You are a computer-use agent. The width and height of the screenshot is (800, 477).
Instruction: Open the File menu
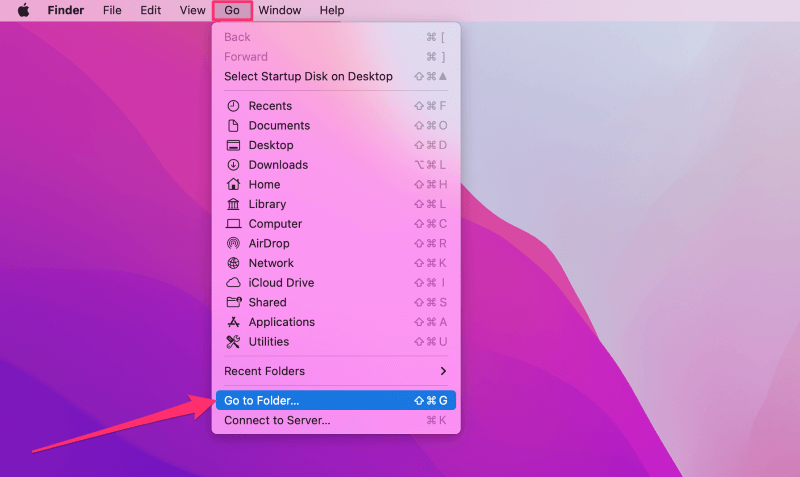point(112,10)
